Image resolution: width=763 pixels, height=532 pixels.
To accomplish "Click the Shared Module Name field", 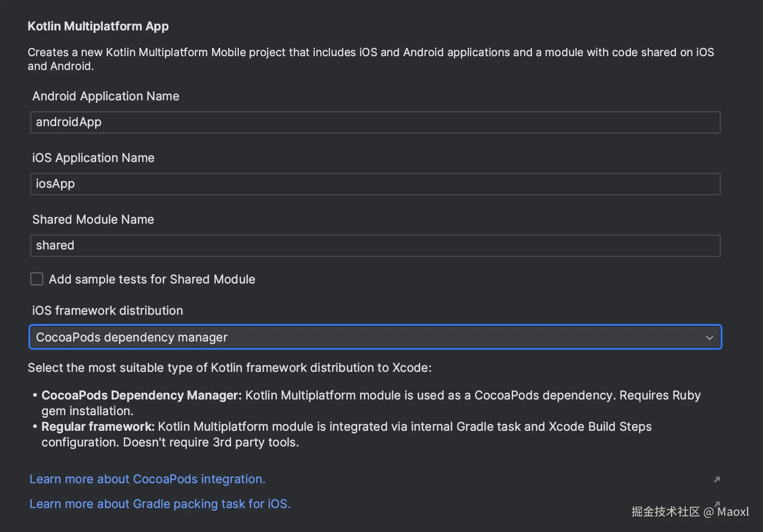I will point(375,246).
